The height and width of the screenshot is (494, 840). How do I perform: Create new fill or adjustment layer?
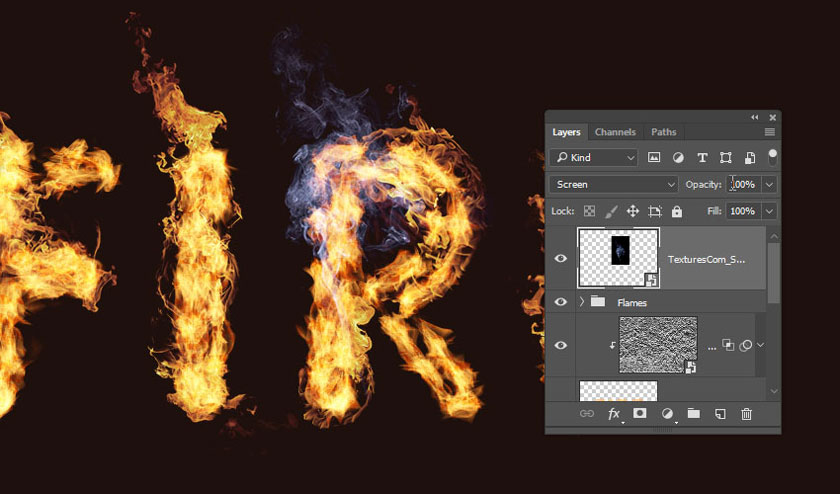point(667,414)
